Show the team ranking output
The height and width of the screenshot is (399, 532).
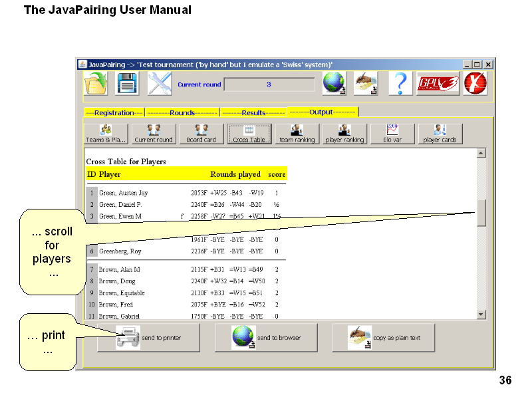(297, 134)
